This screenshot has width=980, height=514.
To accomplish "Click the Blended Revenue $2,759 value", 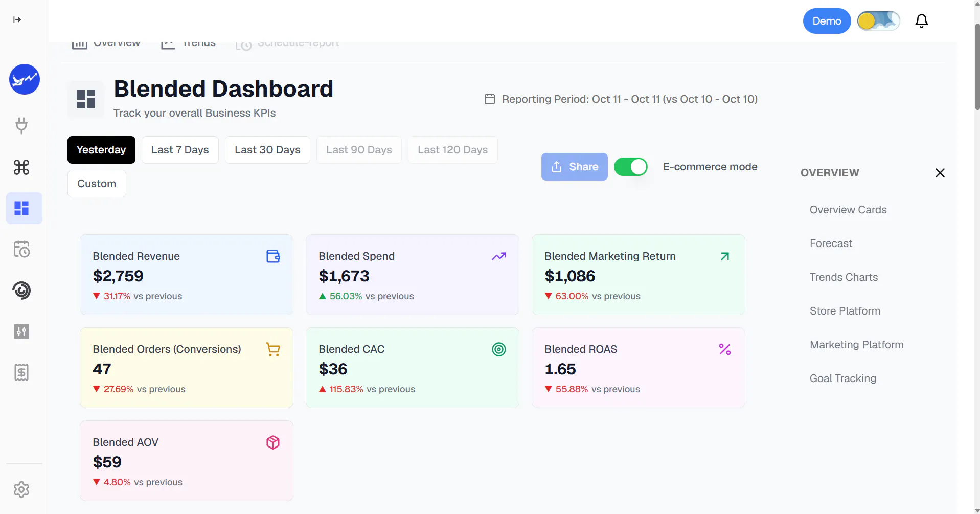I will [x=118, y=276].
